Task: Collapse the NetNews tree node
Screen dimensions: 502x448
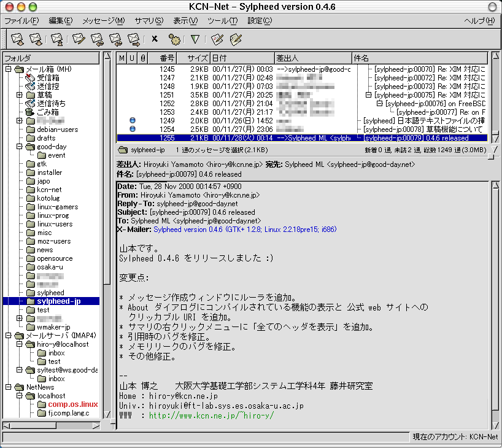Action: click(x=9, y=387)
